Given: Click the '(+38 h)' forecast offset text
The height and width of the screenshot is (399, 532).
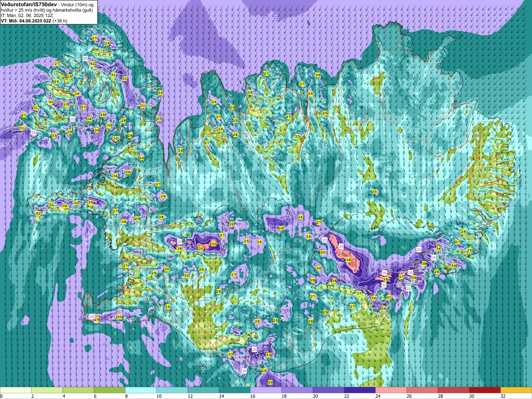Looking at the screenshot, I should [x=60, y=21].
